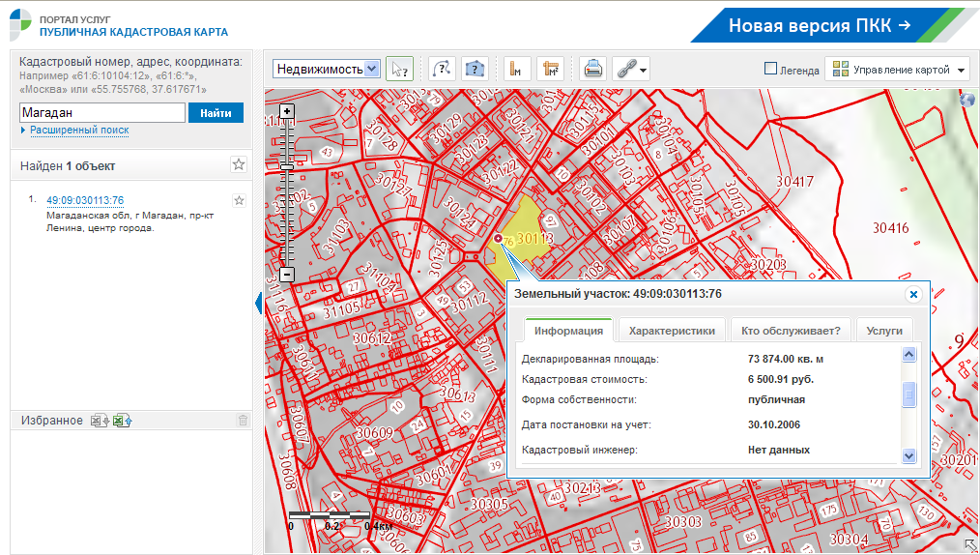Screen dimensions: 980x555
Task: Open result link 49:09:030113:76
Action: click(x=85, y=200)
